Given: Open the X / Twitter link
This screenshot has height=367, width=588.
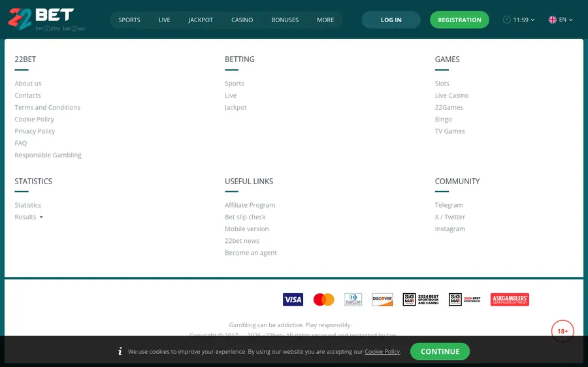Looking at the screenshot, I should point(450,217).
